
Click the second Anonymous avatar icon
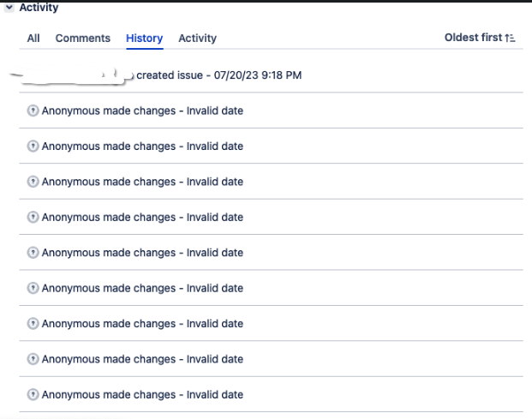(33, 147)
